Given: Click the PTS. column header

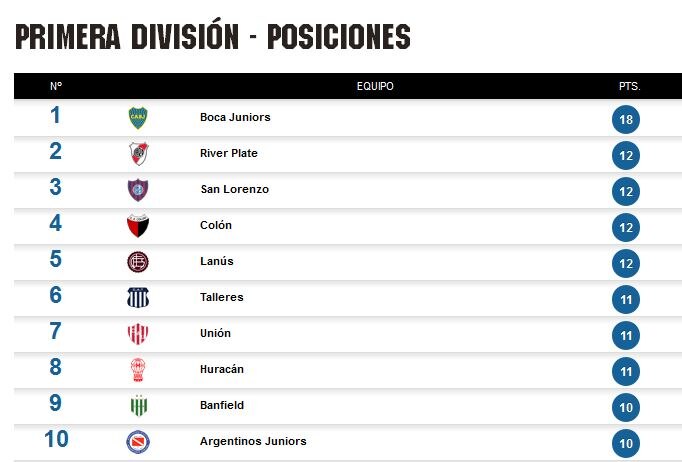Looking at the screenshot, I should point(629,86).
